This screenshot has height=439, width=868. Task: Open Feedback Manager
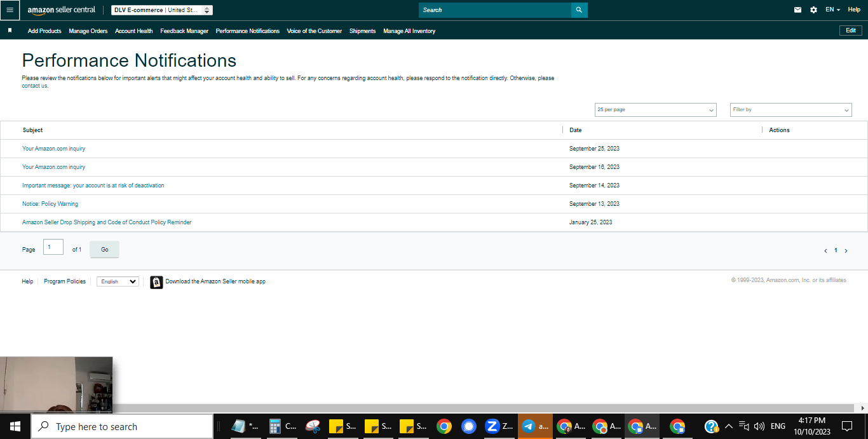184,31
